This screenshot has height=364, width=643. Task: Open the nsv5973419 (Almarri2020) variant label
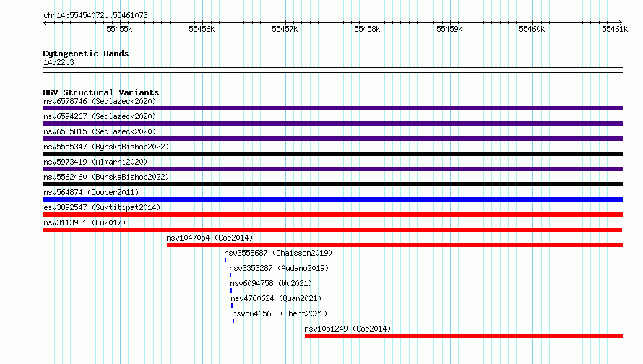95,162
